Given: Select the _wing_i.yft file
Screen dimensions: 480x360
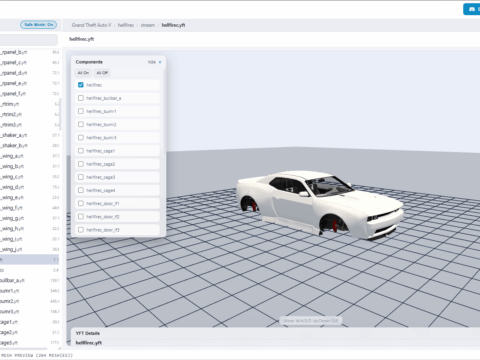Looking at the screenshot, I should coord(29,239).
